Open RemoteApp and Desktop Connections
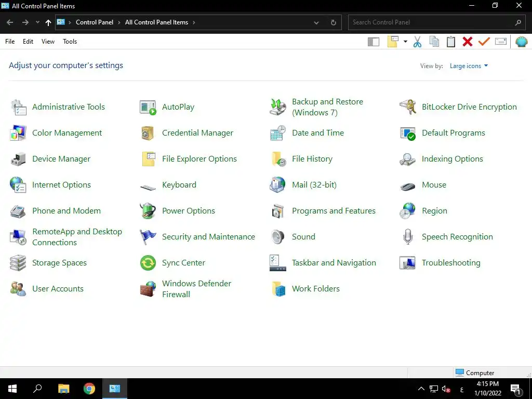The image size is (532, 399). coord(66,237)
